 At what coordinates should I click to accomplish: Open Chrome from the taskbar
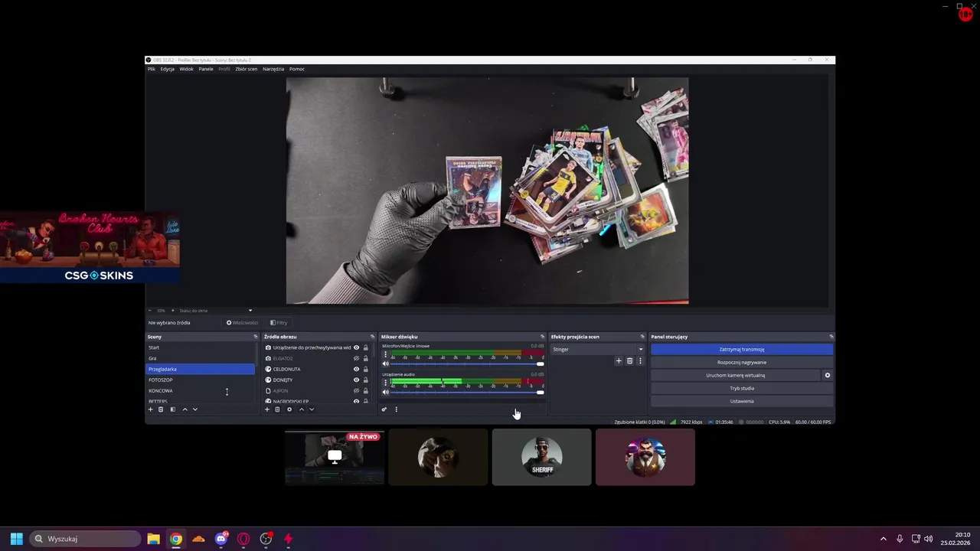point(176,539)
